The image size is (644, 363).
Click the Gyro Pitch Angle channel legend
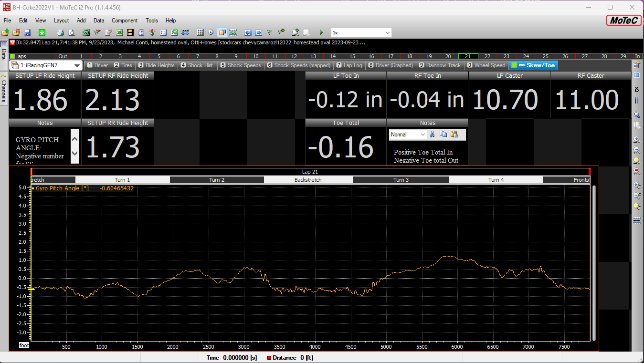[x=62, y=188]
